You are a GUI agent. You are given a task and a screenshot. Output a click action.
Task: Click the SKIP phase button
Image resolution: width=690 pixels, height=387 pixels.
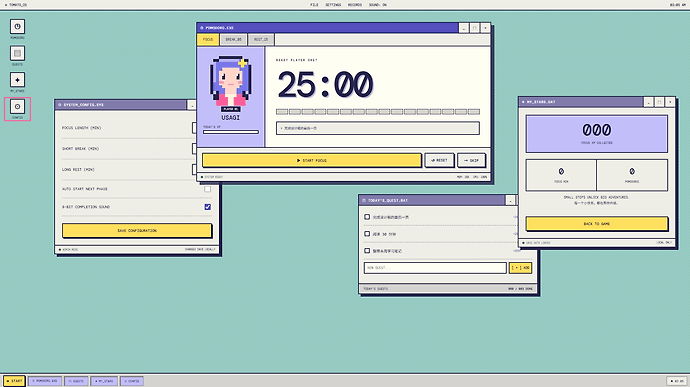click(471, 160)
